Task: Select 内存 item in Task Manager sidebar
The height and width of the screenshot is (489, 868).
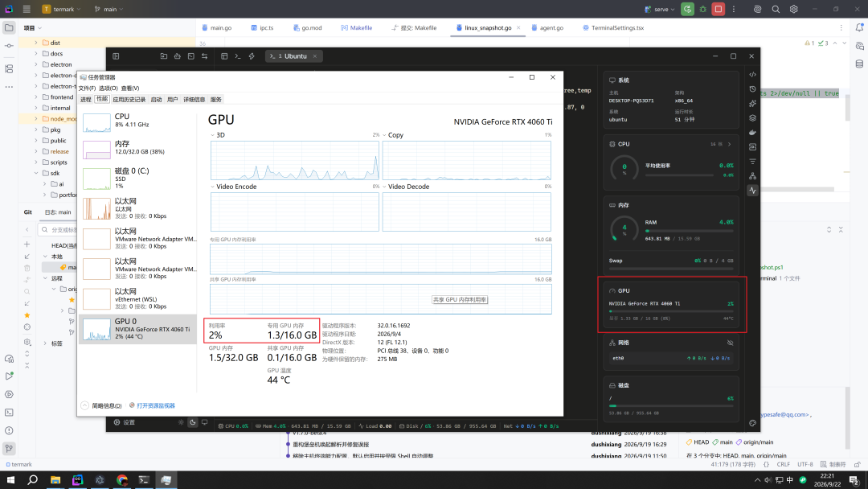Action: [x=138, y=150]
